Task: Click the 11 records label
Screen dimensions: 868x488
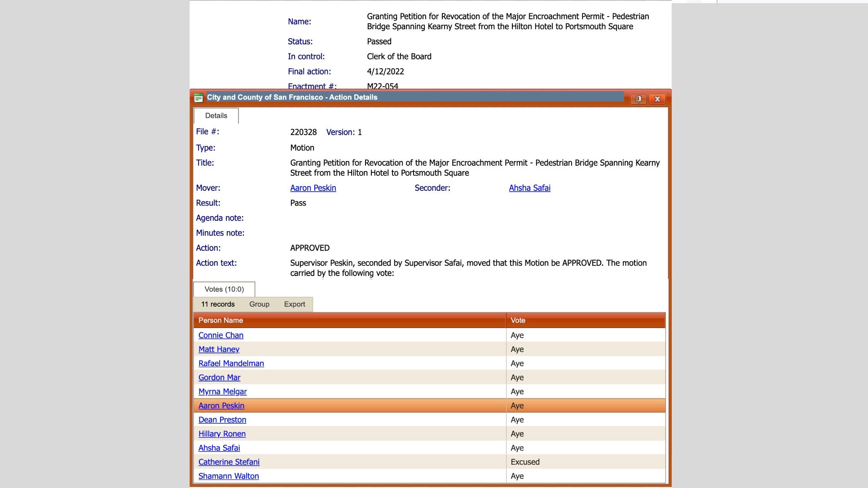Action: [218, 304]
